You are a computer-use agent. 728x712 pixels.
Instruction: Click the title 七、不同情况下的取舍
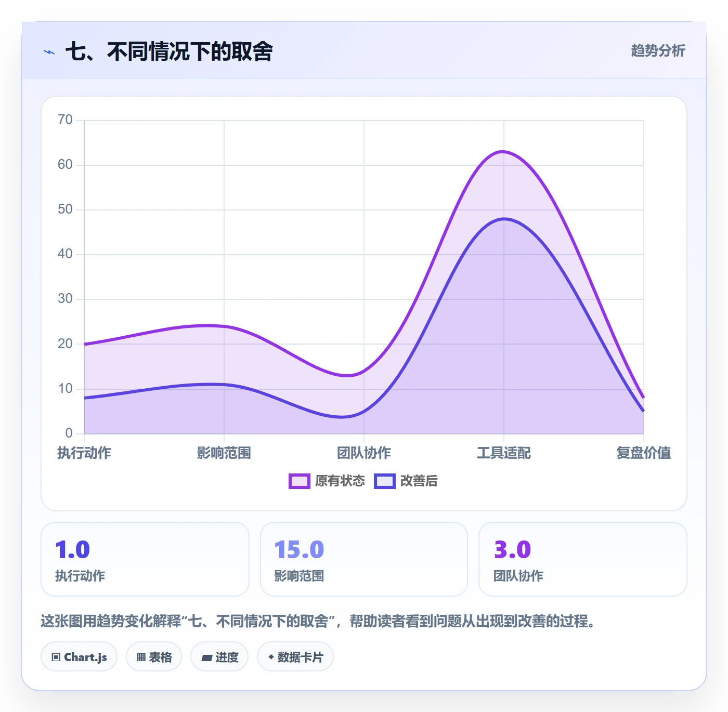pos(169,52)
